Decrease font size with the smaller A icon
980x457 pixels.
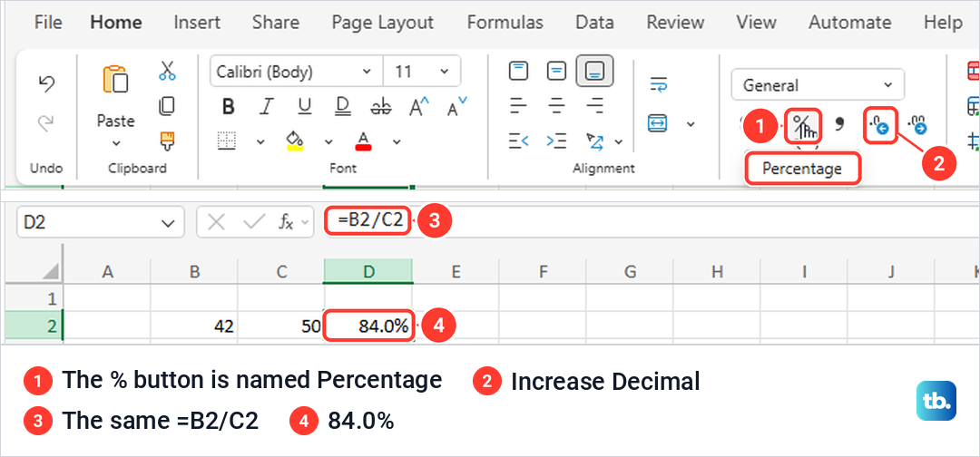[x=456, y=107]
